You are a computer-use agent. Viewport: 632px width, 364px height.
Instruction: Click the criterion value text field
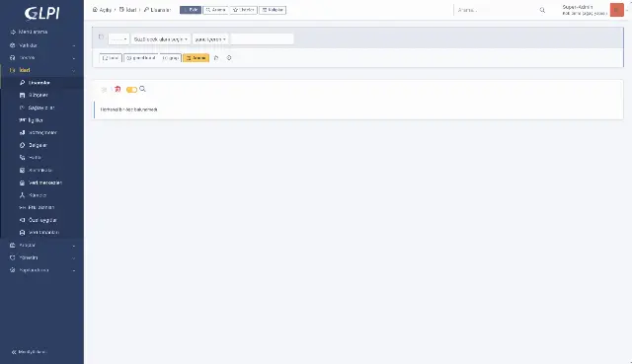pyautogui.click(x=262, y=39)
